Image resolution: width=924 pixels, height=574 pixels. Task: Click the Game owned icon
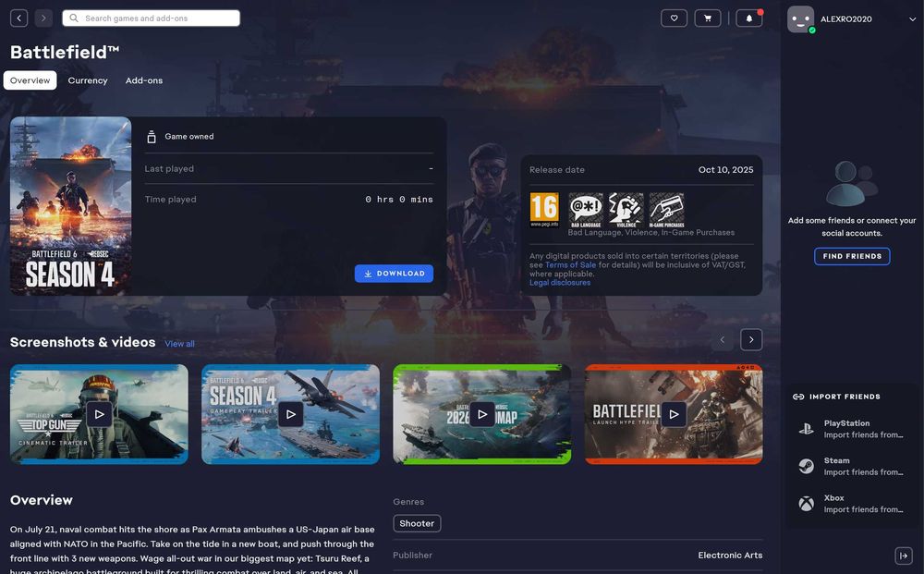152,137
